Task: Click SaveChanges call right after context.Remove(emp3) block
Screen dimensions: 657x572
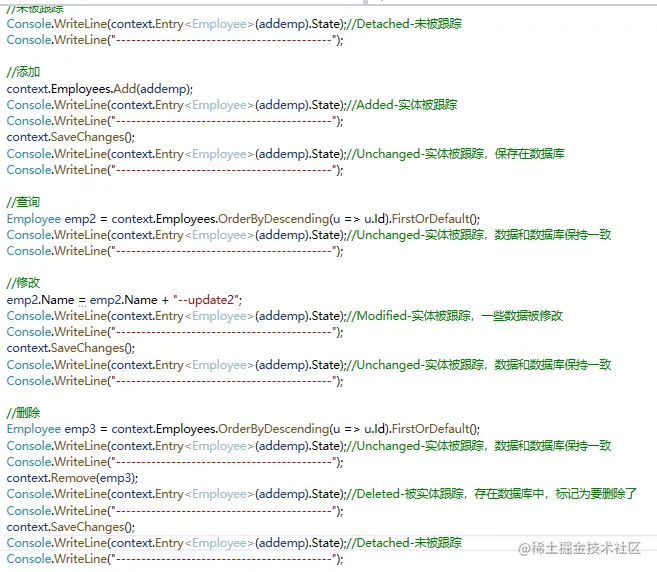Action: click(71, 527)
